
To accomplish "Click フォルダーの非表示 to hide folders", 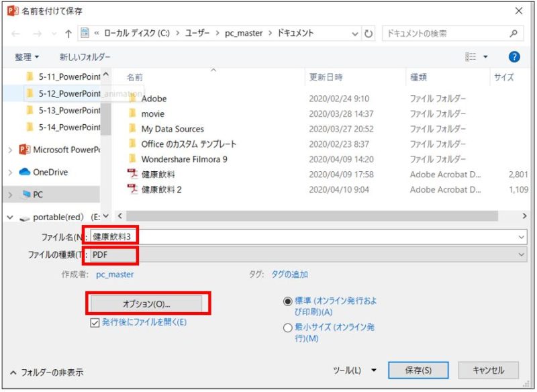I will [x=46, y=372].
